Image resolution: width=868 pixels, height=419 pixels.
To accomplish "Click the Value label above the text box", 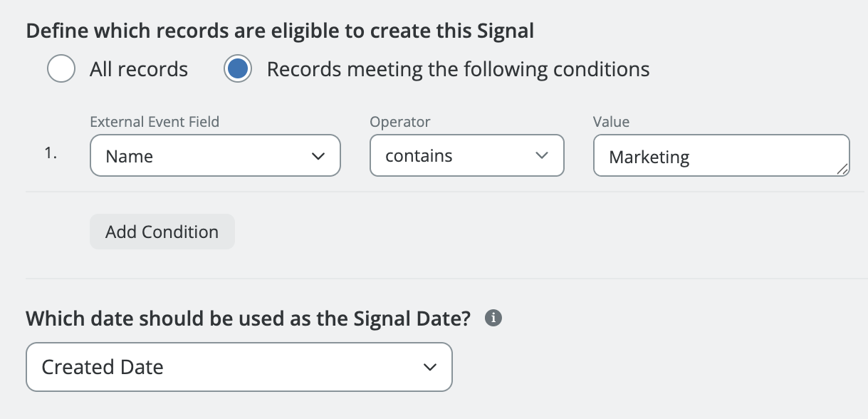I will click(x=612, y=122).
